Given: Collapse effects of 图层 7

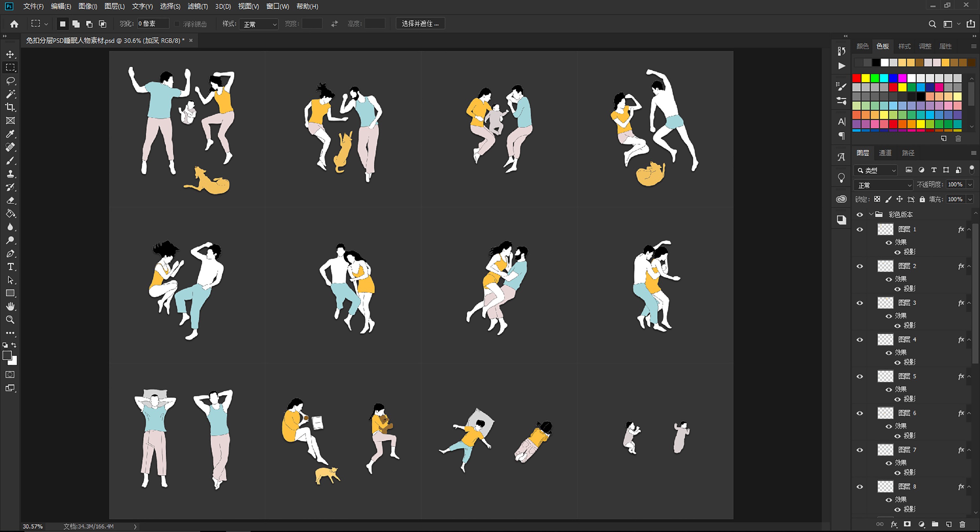Looking at the screenshot, I should tap(969, 450).
